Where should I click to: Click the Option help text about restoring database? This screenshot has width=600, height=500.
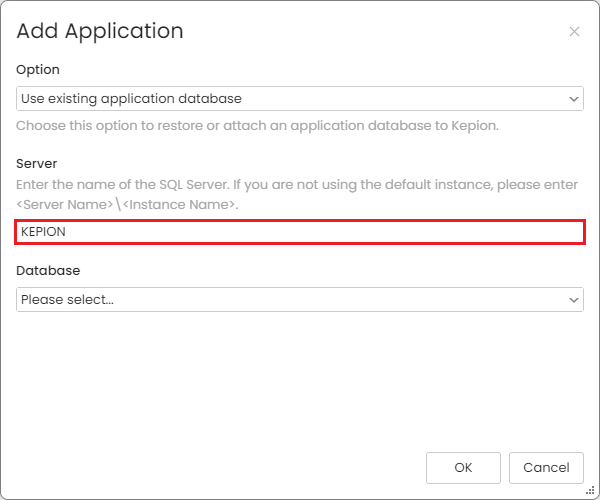(x=257, y=126)
